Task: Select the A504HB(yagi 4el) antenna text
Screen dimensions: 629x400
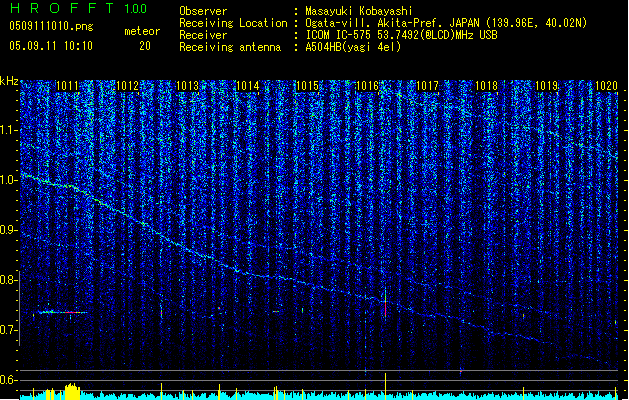Action: (x=353, y=47)
